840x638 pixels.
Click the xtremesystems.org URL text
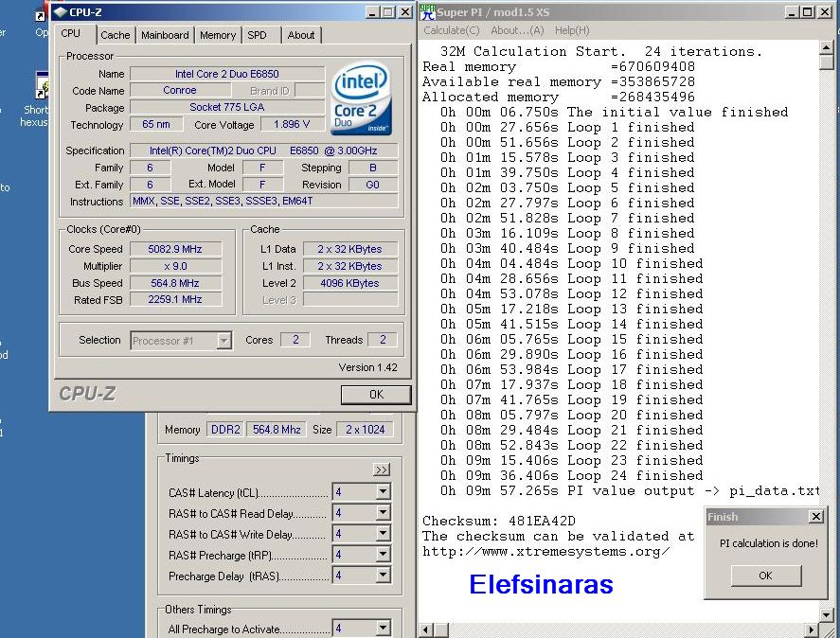point(545,552)
